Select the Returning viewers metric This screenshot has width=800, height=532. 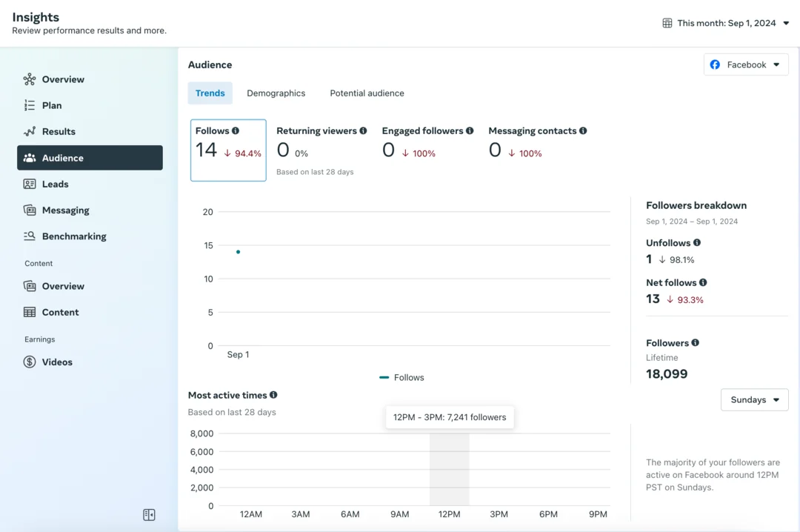[321, 150]
